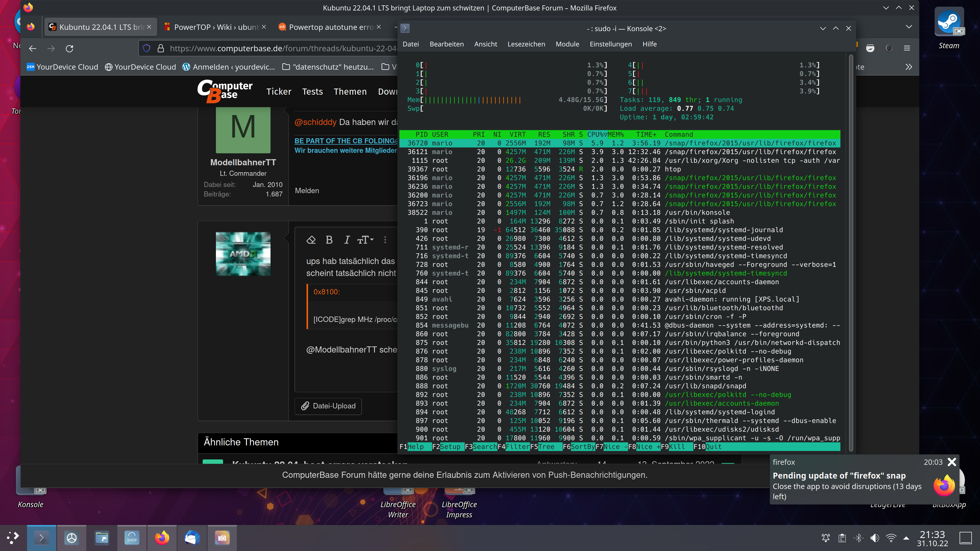Expand hidden system tray icons arrow
Screen dimensions: 980x551
pyautogui.click(x=906, y=538)
